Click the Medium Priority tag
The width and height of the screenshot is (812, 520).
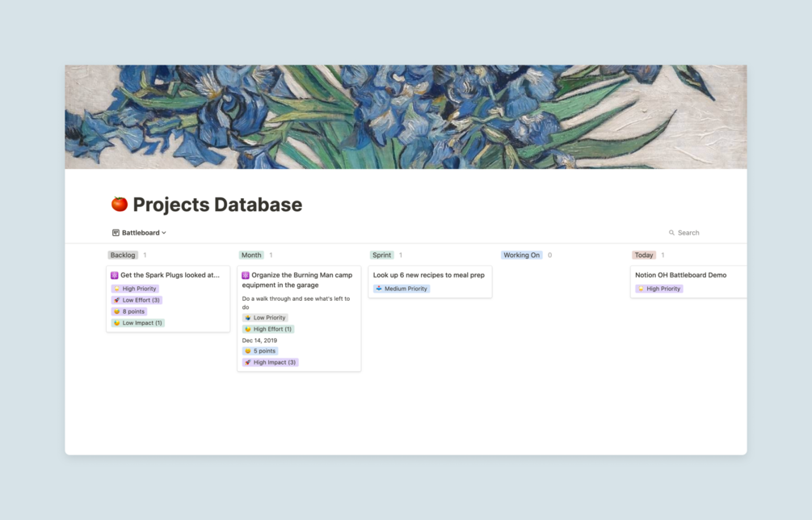click(402, 289)
